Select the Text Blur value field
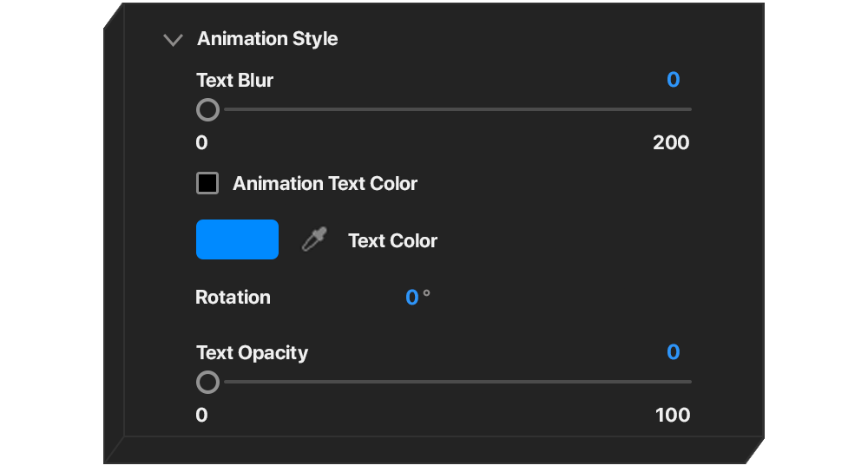 673,80
